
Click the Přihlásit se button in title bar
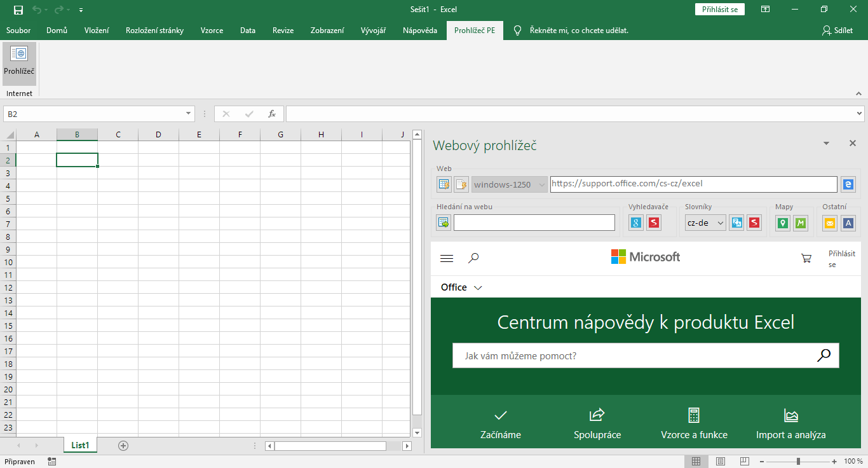pos(720,10)
